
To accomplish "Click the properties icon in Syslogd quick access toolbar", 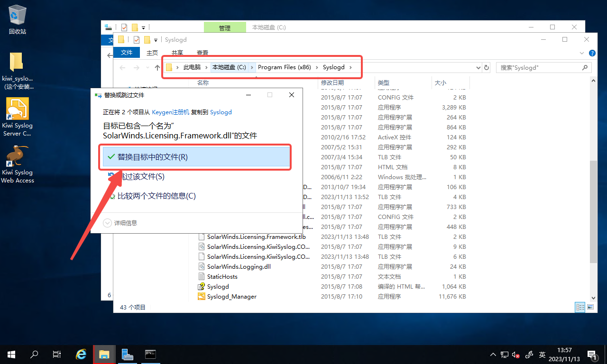I will [x=137, y=40].
